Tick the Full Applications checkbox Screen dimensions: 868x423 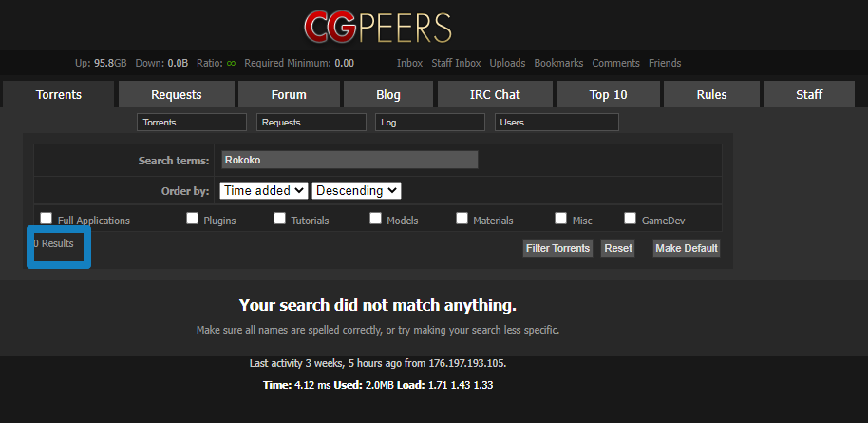[x=46, y=218]
